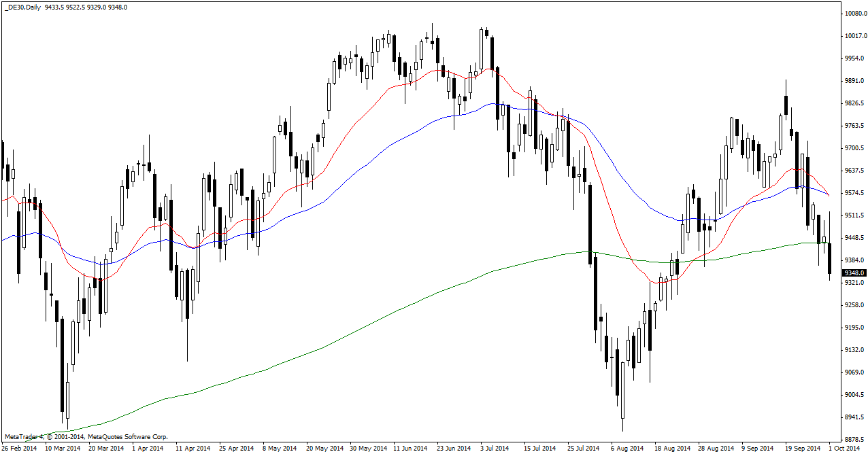The image size is (868, 454).
Task: Click the 9700.0 price axis label
Action: pos(854,148)
